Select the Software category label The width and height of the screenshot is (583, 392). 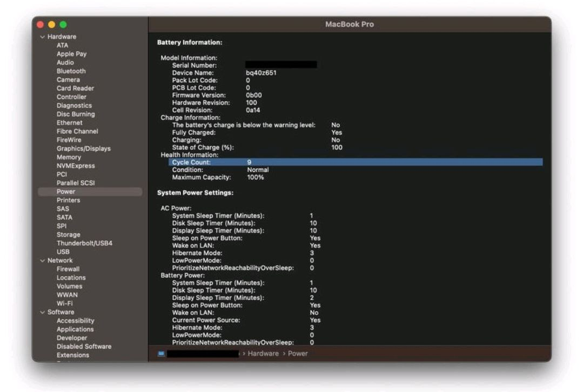click(x=61, y=313)
